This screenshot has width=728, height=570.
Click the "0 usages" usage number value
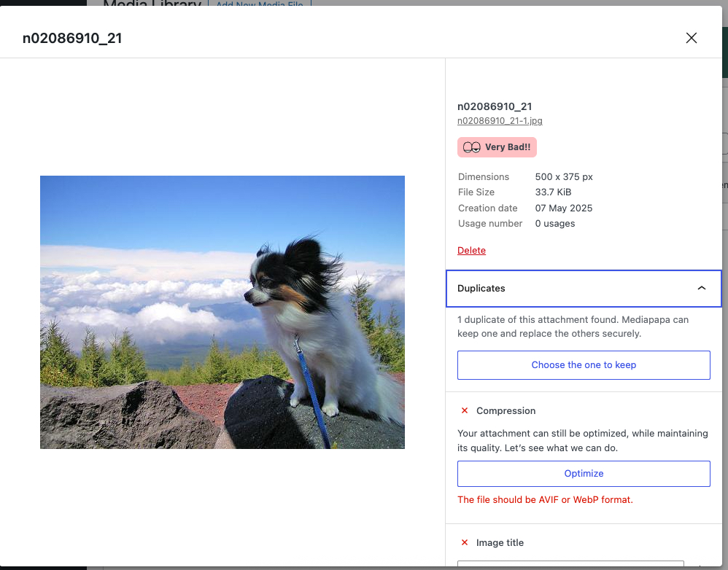pos(555,224)
